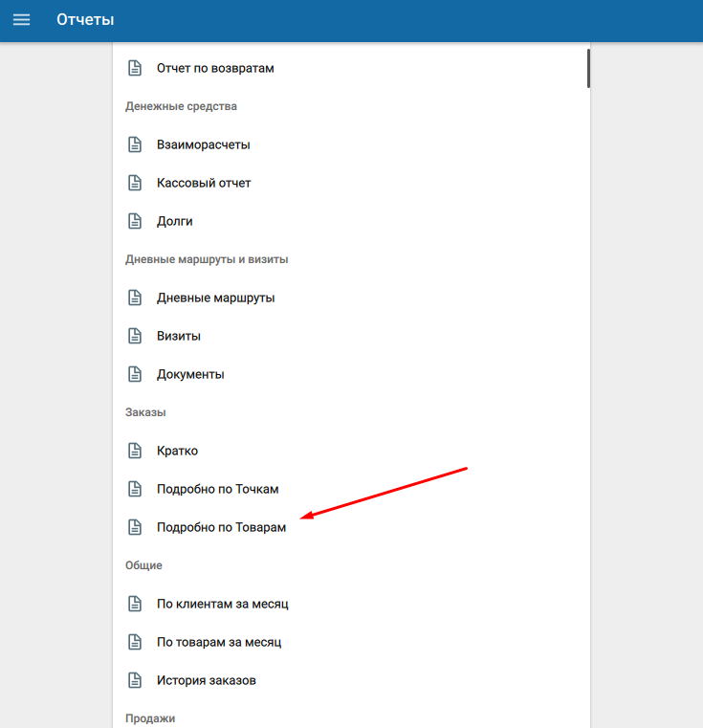Click the icon beside Кассовый отчет
The image size is (703, 728).
point(135,183)
